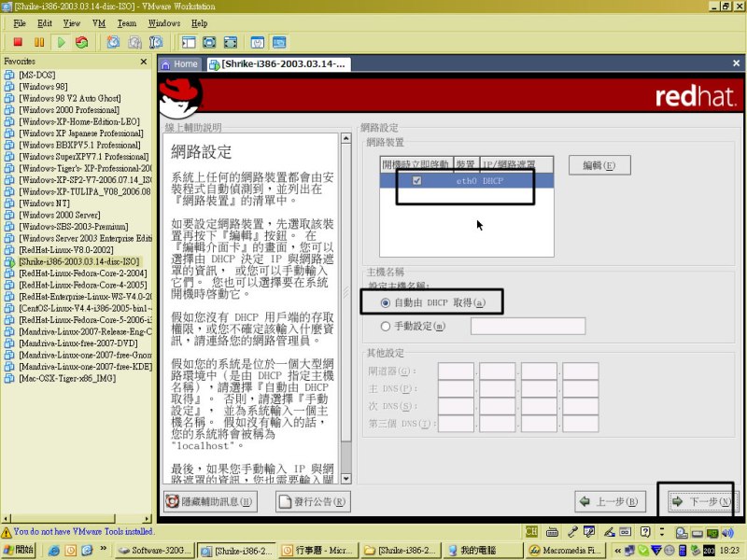Click the Full Screen toolbar icon
This screenshot has width=747, height=560.
[x=209, y=42]
